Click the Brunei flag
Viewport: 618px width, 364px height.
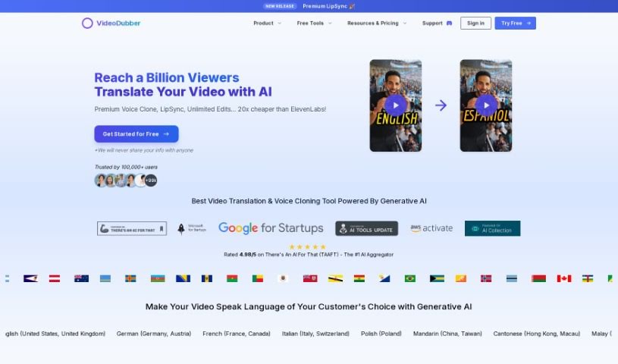(335, 278)
